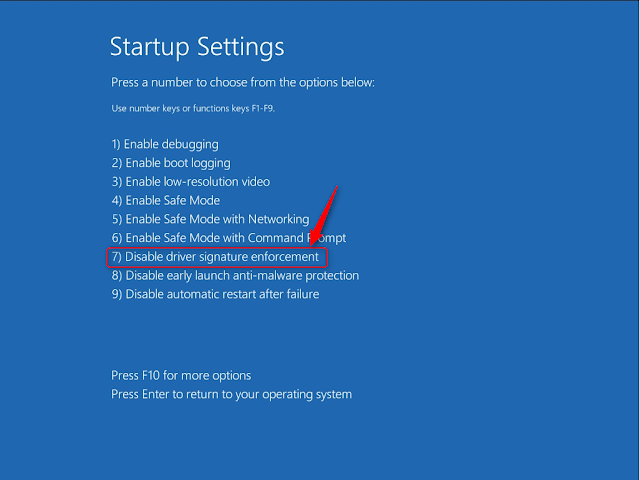
Task: Choose Disable early launch anti-malware protection
Action: click(x=235, y=276)
